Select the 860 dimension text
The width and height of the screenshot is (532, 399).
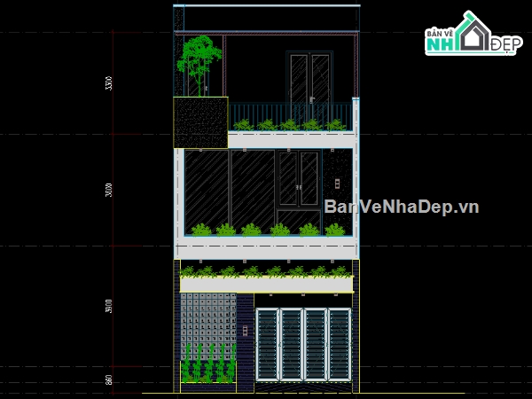click(x=108, y=379)
